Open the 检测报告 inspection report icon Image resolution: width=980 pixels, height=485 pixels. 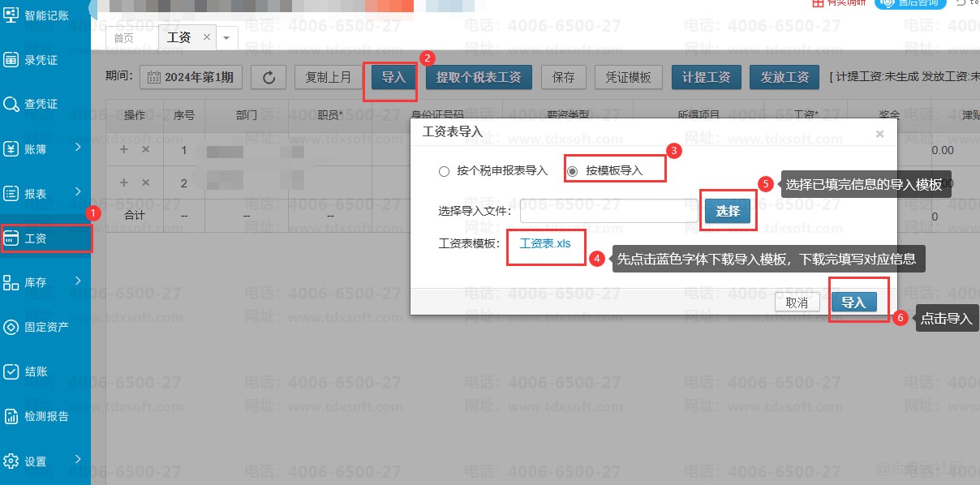[11, 417]
